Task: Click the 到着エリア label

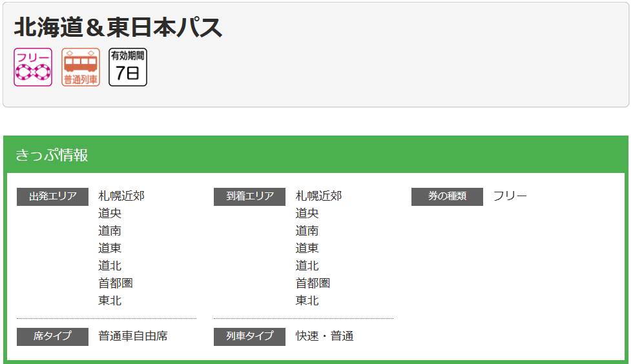Action: coord(249,197)
